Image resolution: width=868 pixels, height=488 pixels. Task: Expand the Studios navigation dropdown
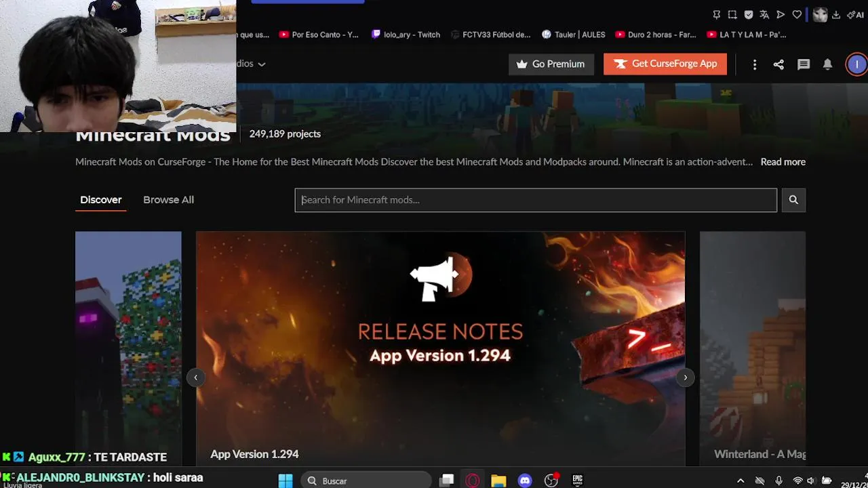[x=251, y=64]
